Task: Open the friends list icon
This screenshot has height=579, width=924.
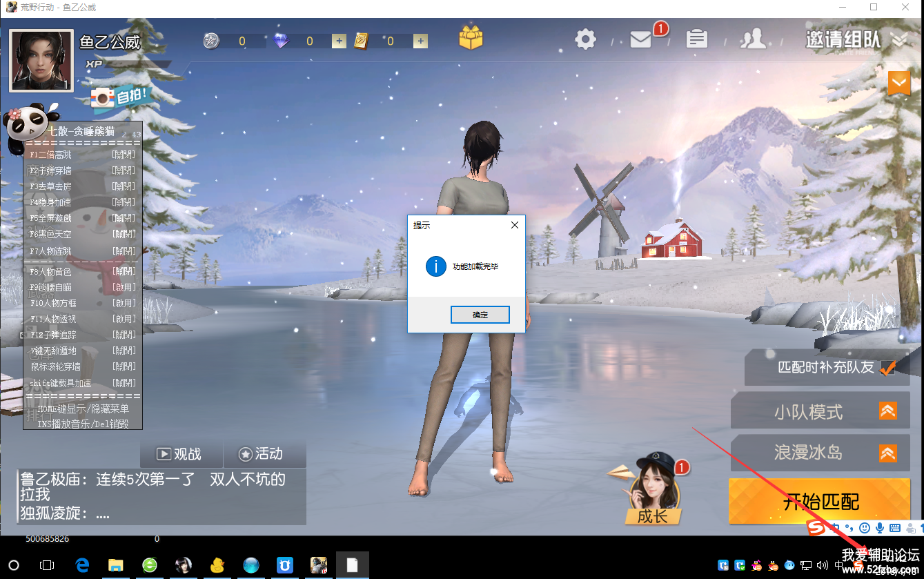Action: 753,39
